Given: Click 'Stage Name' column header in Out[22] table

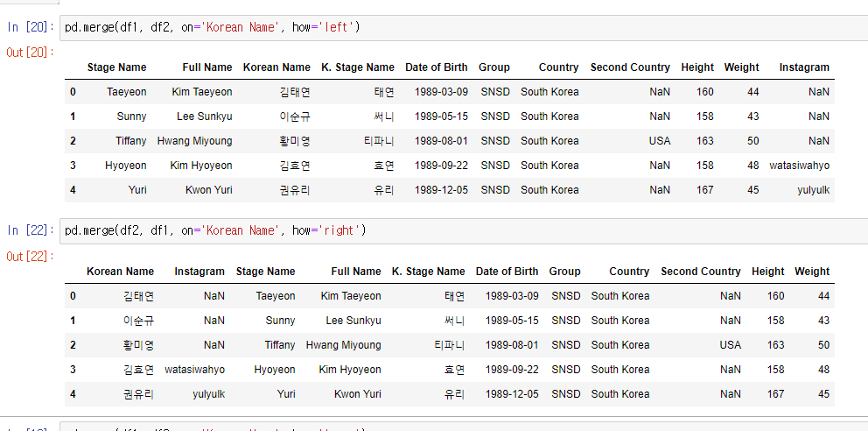Looking at the screenshot, I should click(x=266, y=272).
